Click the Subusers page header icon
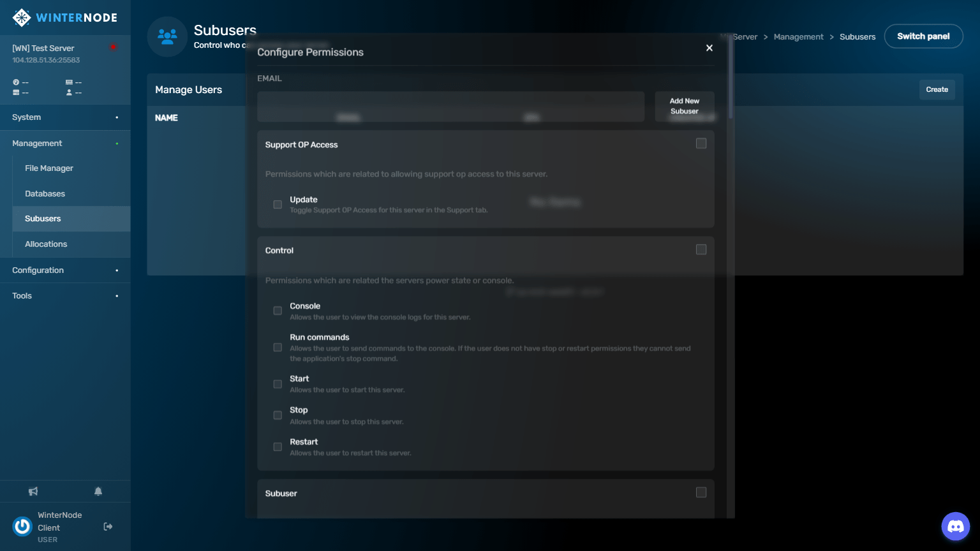 point(167,37)
